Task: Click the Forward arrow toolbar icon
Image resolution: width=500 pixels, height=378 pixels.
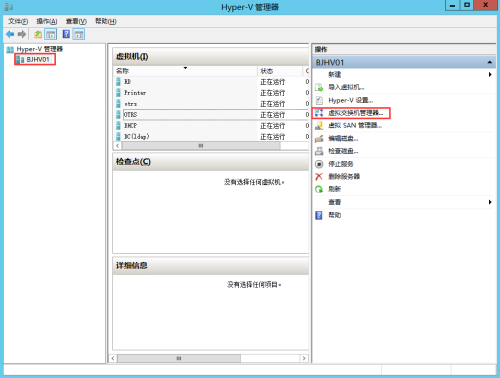Action: click(22, 34)
